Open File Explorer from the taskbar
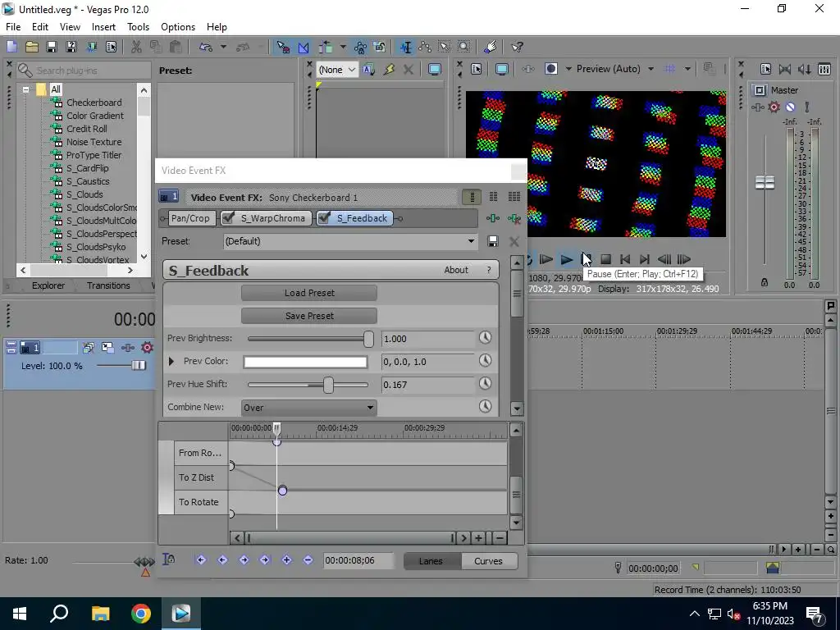This screenshot has width=840, height=630. coord(100,614)
